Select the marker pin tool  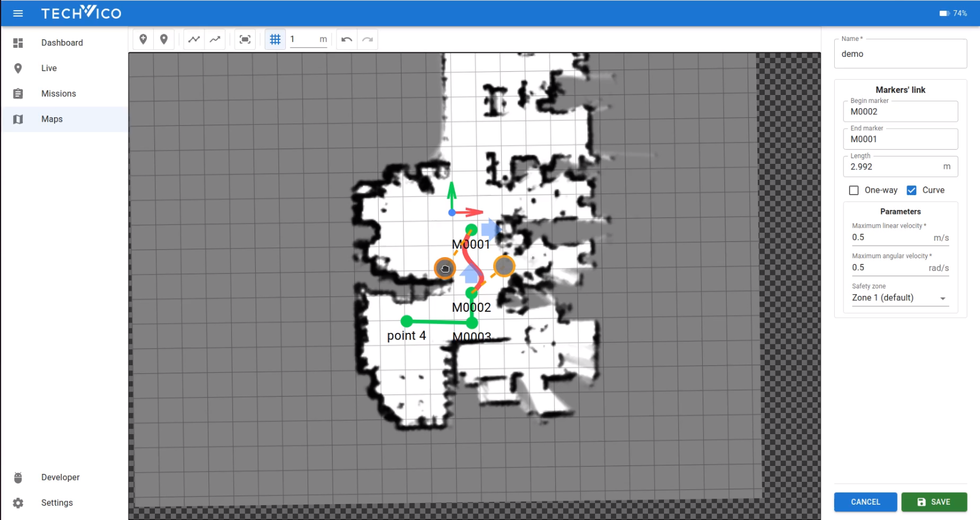click(x=164, y=39)
